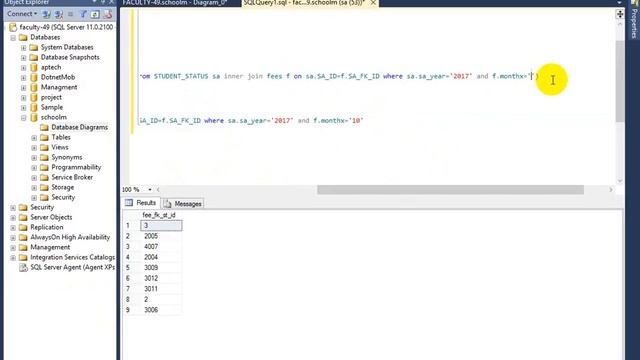
Task: Expand the Managment database
Action: (x=24, y=88)
